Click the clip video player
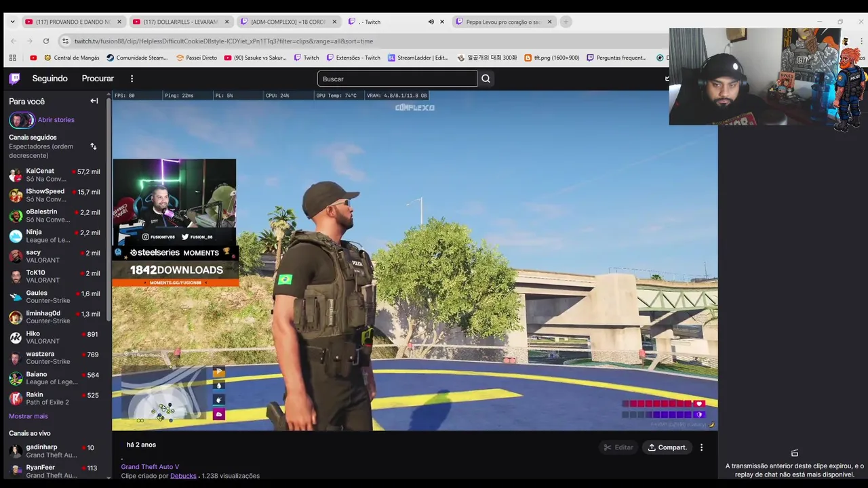The height and width of the screenshot is (488, 868). point(415,261)
